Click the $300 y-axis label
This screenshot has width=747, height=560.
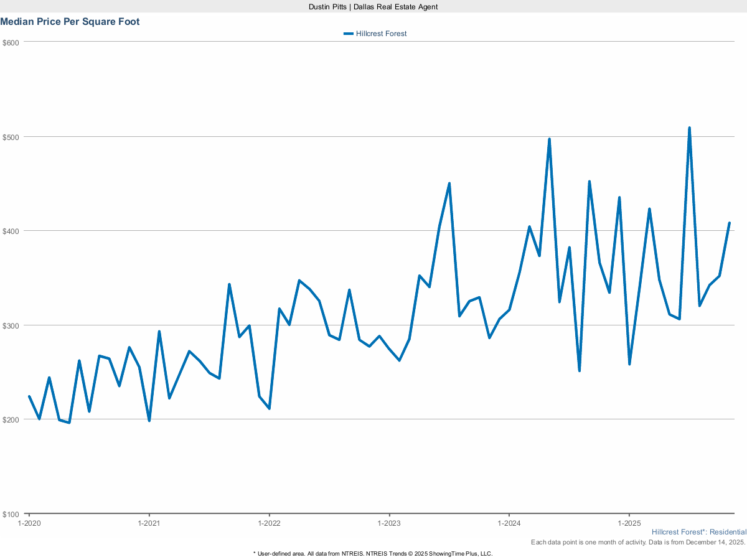(x=11, y=325)
